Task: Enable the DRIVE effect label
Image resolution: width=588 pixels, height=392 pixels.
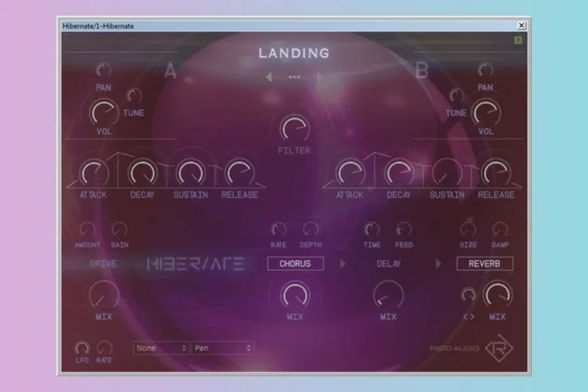Action: 103,264
